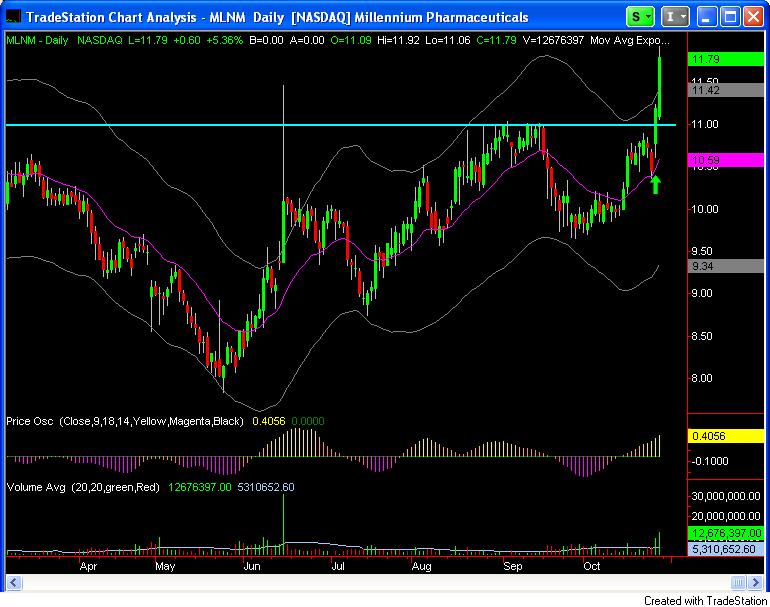
Task: Click the green 11.79 last price label
Action: tap(726, 59)
